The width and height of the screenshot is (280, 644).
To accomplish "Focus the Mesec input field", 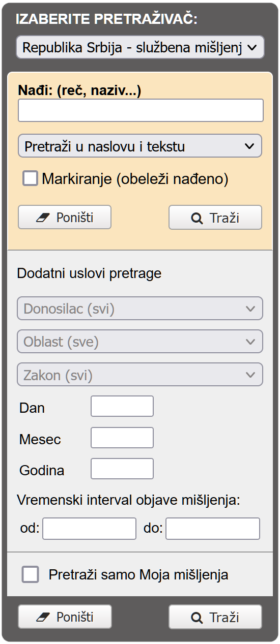I will pyautogui.click(x=122, y=438).
